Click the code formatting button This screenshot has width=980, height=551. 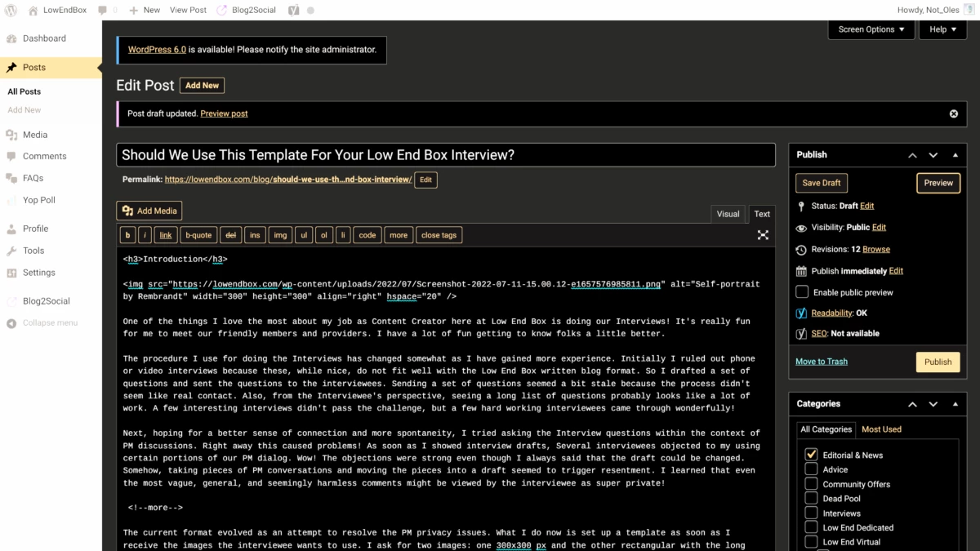(367, 234)
